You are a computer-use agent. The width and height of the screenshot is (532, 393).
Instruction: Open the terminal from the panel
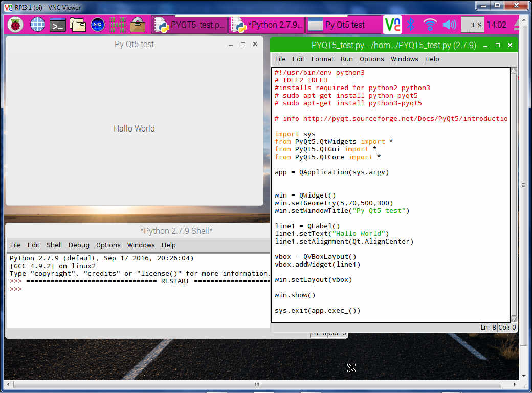pos(57,24)
